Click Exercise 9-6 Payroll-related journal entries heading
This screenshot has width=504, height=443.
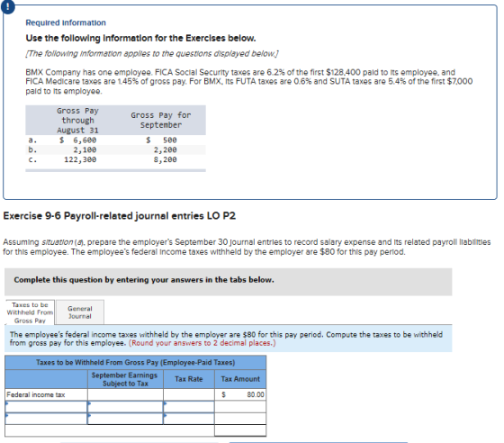pyautogui.click(x=119, y=216)
